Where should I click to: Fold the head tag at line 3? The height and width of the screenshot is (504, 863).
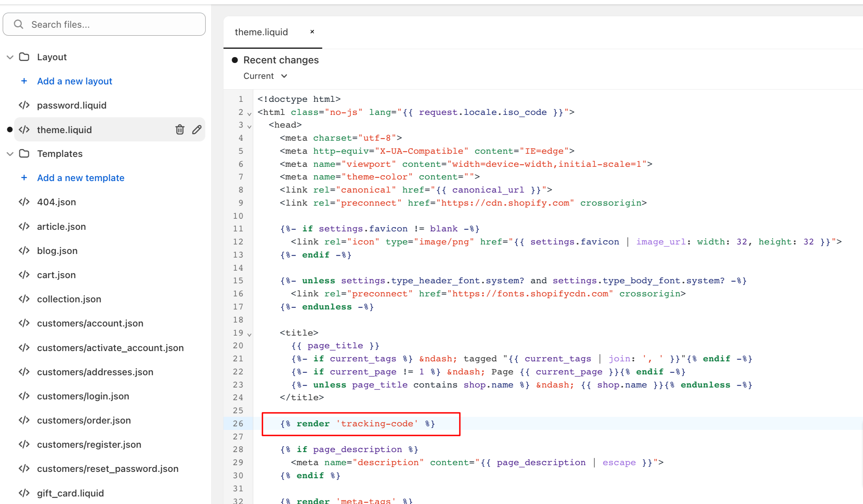coord(249,127)
